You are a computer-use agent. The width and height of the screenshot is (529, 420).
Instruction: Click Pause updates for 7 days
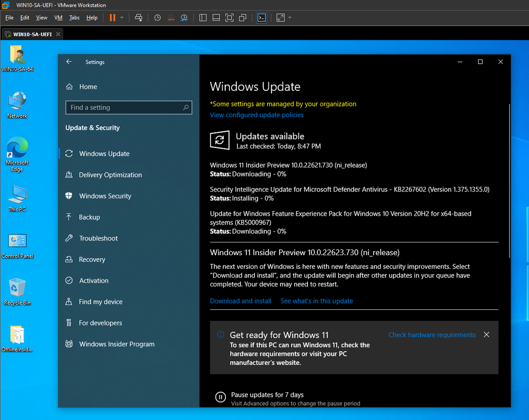pos(267,395)
